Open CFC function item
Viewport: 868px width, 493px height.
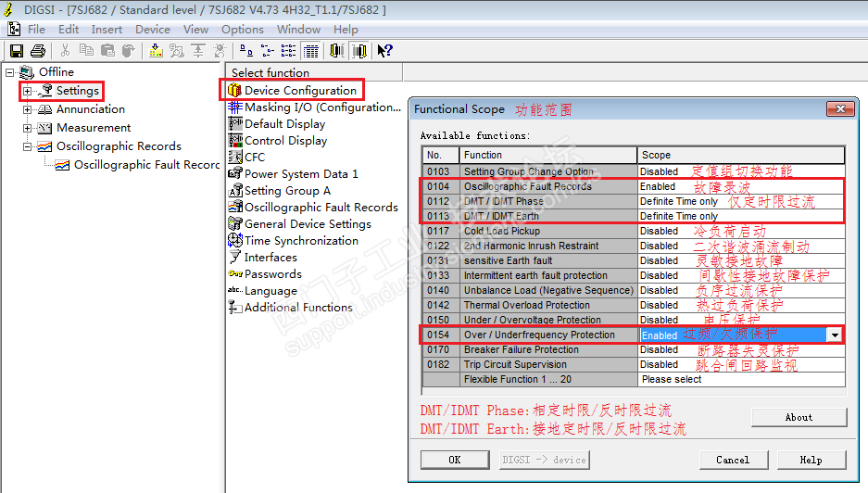pos(255,158)
